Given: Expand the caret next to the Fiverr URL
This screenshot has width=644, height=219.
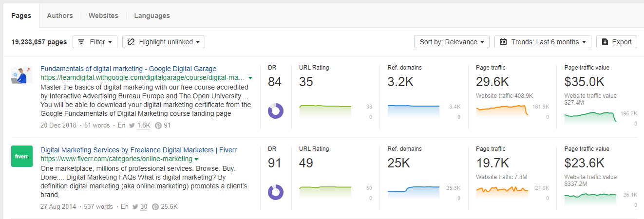Looking at the screenshot, I should pos(196,159).
